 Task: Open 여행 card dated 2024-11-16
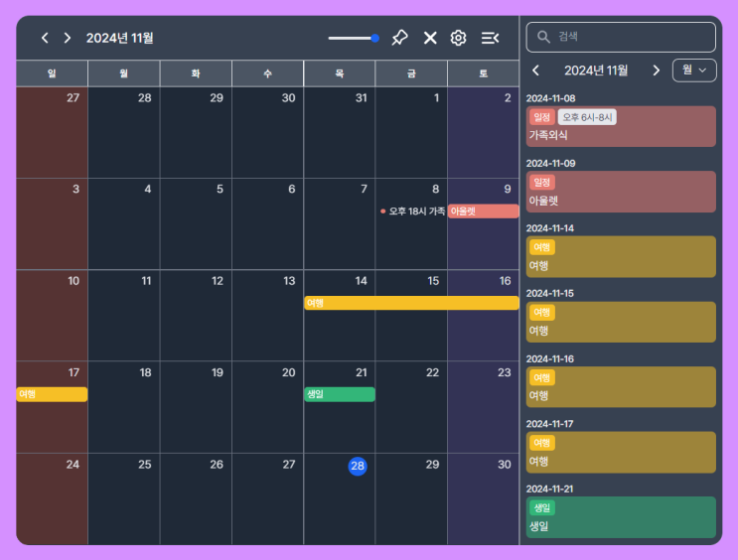coord(621,387)
